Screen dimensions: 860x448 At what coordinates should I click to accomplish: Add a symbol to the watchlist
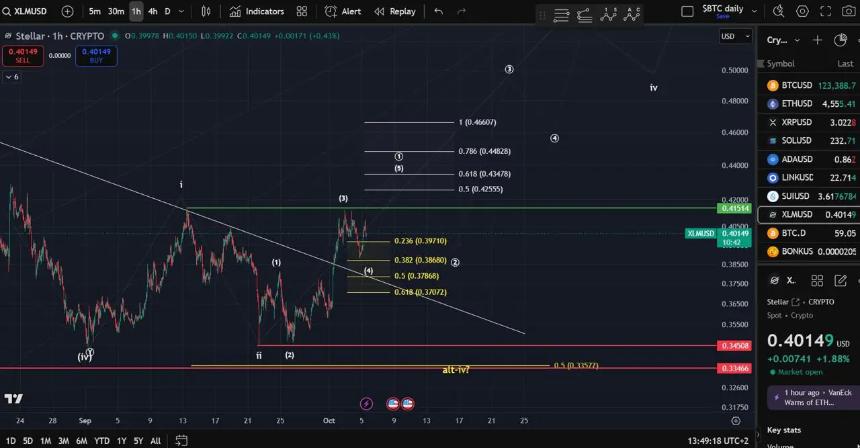click(x=817, y=40)
